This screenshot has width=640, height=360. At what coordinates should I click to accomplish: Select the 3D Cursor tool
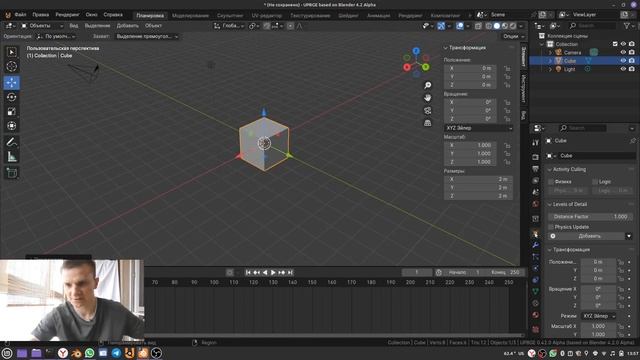coord(11,66)
